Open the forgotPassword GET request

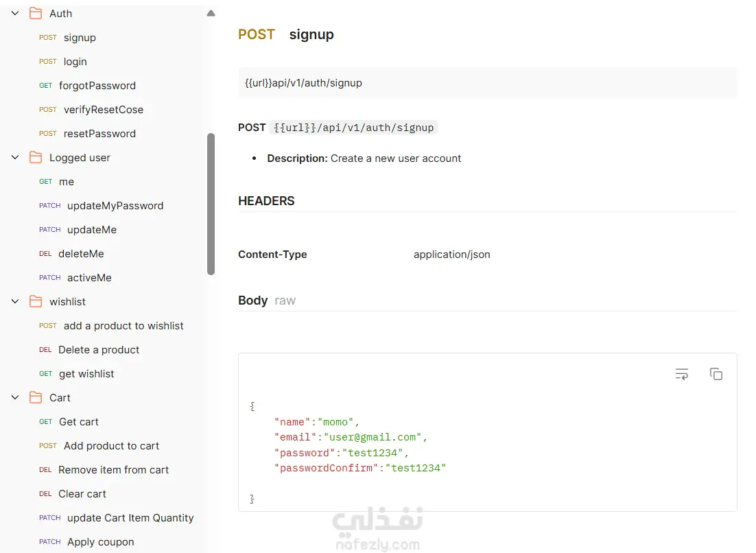tap(97, 86)
